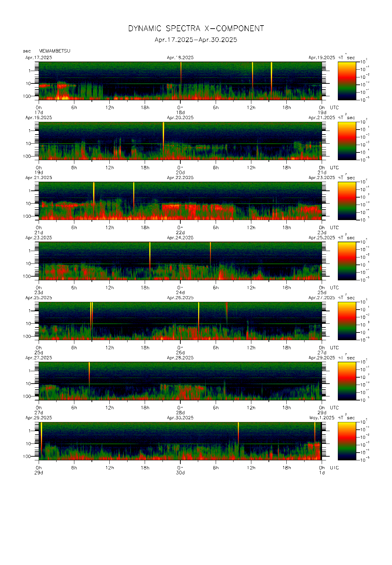Click the lone spike on Apr.27 panel
392x565 pixels.
click(x=89, y=374)
